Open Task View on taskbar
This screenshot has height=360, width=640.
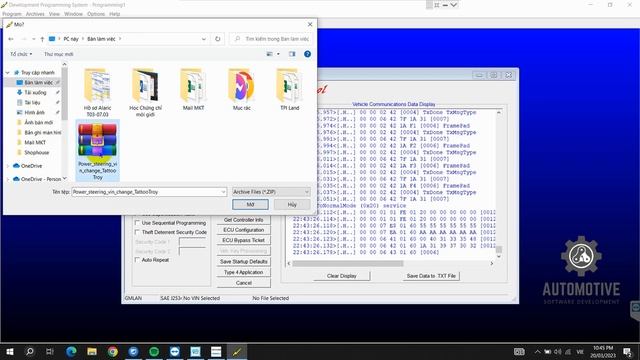pyautogui.click(x=50, y=351)
